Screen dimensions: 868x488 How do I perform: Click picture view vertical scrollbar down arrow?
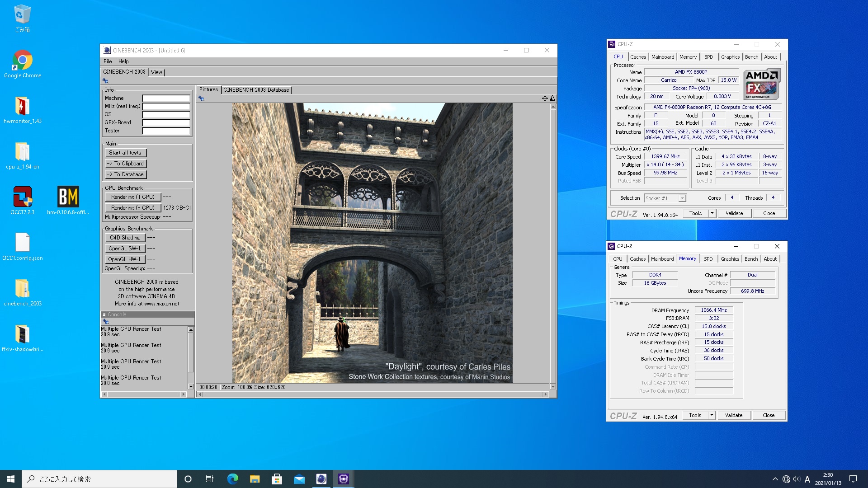pyautogui.click(x=552, y=387)
